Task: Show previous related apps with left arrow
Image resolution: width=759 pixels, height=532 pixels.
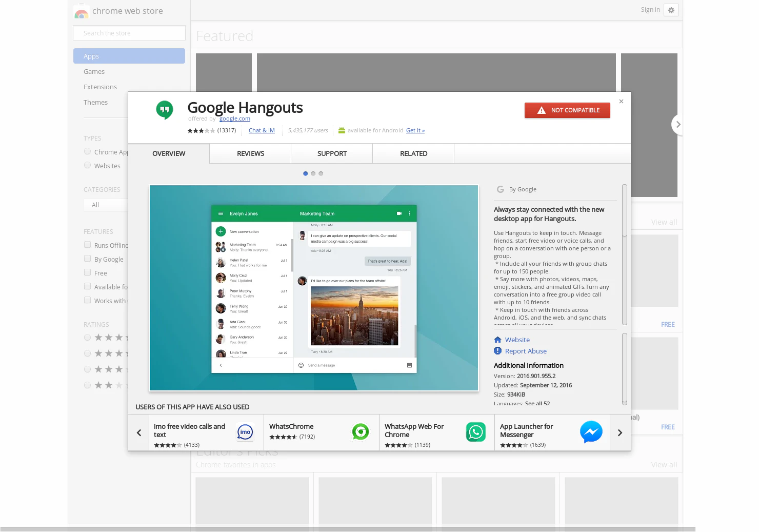Action: [138, 432]
